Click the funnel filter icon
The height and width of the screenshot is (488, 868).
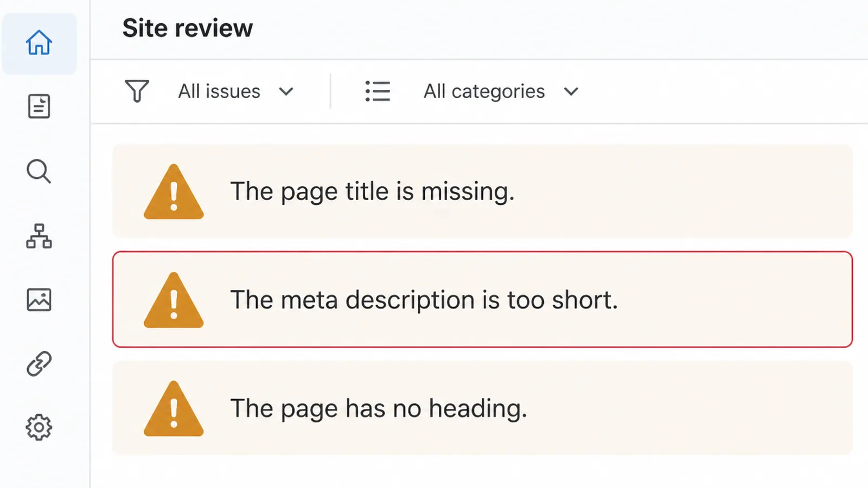pos(137,91)
